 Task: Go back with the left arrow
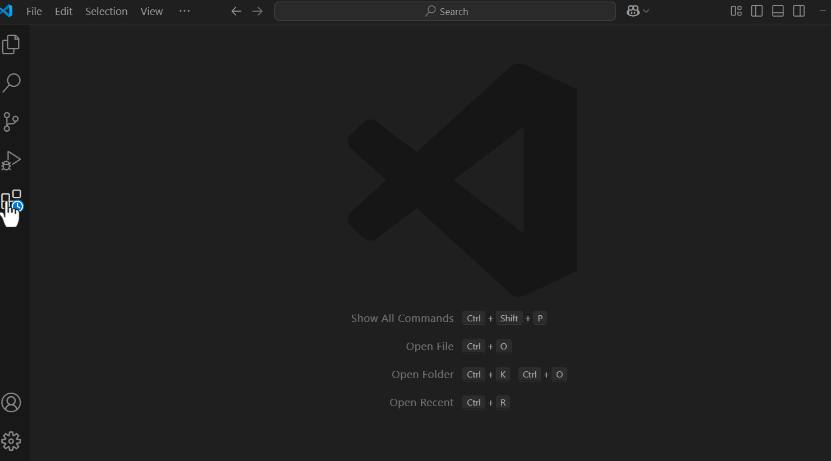pyautogui.click(x=236, y=11)
